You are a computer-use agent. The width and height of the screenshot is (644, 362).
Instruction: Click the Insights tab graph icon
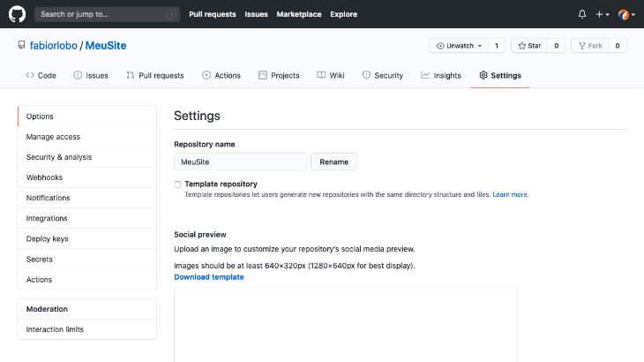tap(425, 75)
